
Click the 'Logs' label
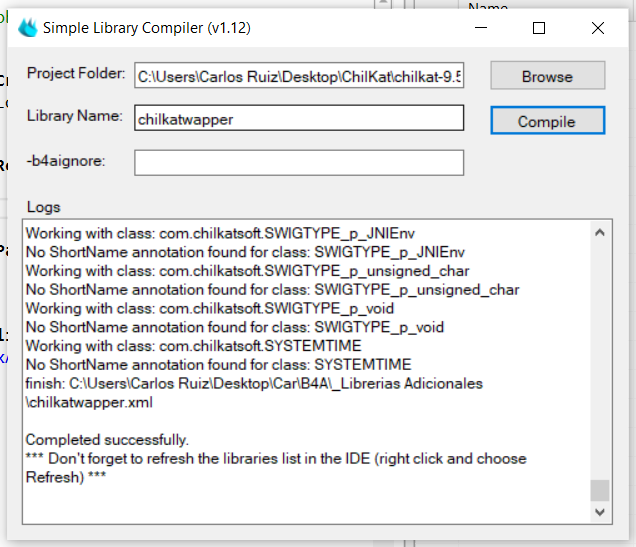pyautogui.click(x=43, y=207)
